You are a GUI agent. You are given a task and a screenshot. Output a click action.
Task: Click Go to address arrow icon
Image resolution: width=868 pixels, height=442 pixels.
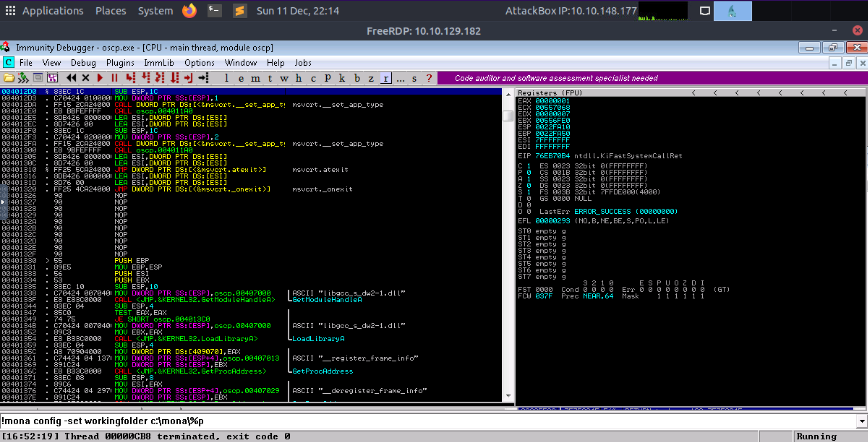(x=203, y=78)
